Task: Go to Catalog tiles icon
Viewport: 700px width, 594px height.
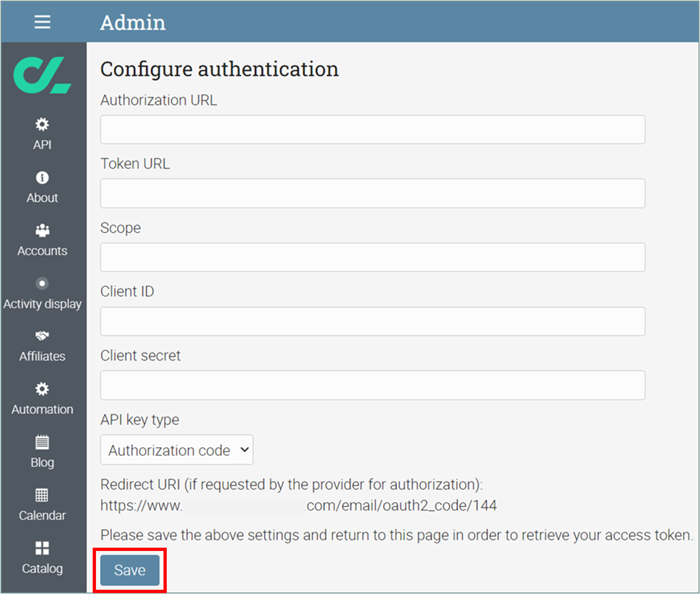Action: (42, 548)
